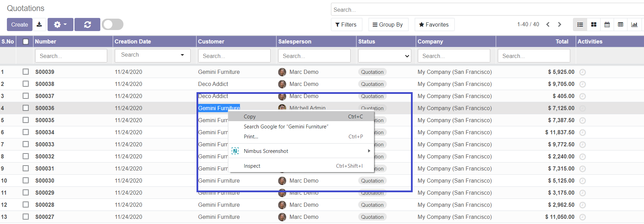
Task: Click activity clock icon for S00039
Action: pyautogui.click(x=583, y=72)
